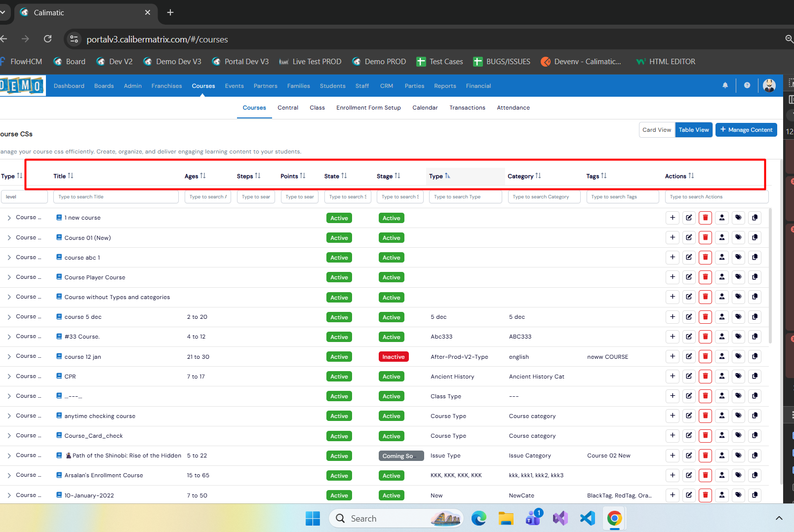Open site information icon in address bar
The height and width of the screenshot is (532, 794).
click(x=74, y=39)
